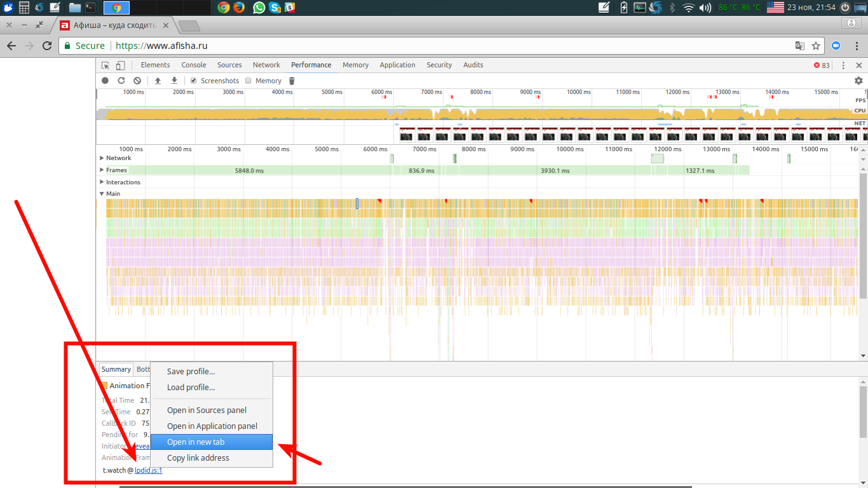Screen dimensions: 868x488
Task: Close the DevTools panel
Action: pos(859,65)
